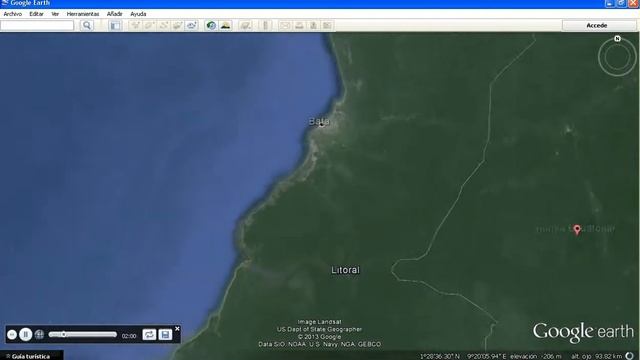Open the Añadir menu
This screenshot has height=360, width=640.
click(x=115, y=14)
